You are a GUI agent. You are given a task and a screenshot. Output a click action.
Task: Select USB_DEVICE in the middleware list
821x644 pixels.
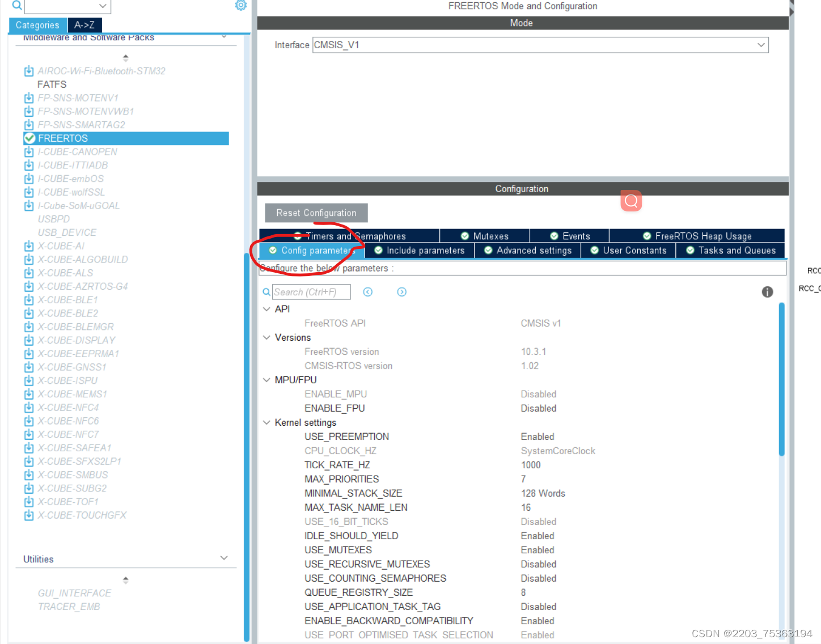click(x=67, y=232)
